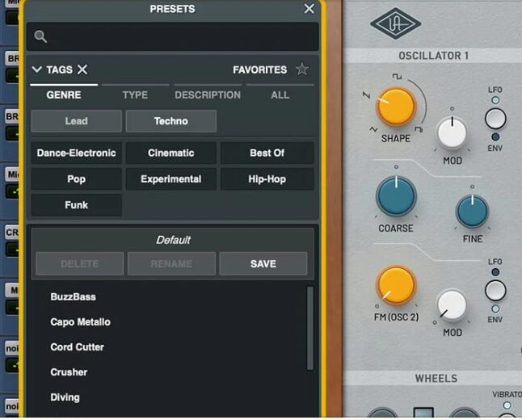
Task: Click the search magnifier icon
Action: click(40, 37)
